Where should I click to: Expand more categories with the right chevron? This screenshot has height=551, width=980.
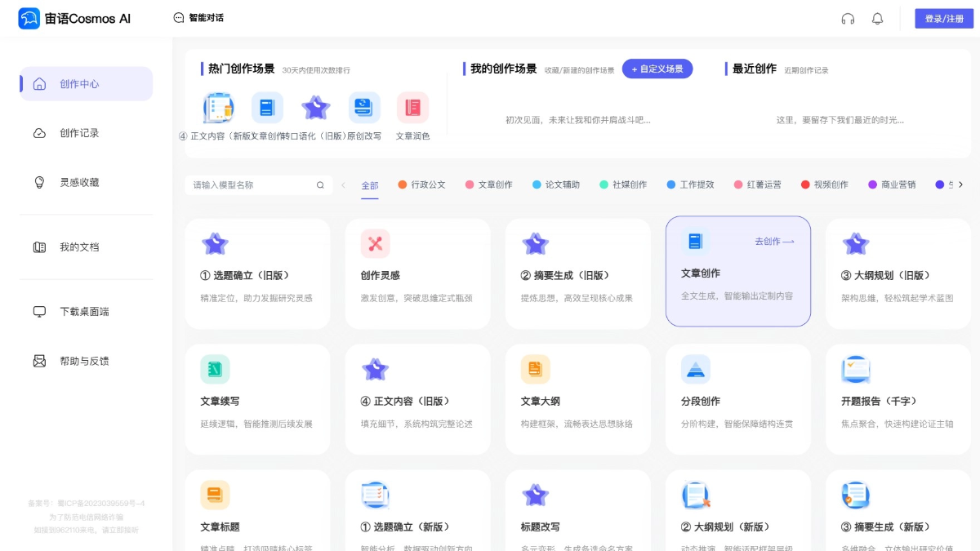pyautogui.click(x=962, y=184)
